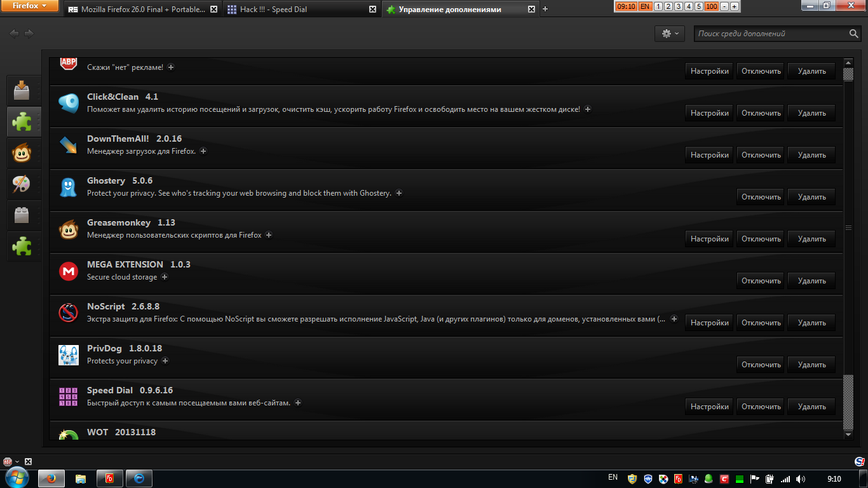Open the green puzzle category below the Plugins brick
Image resolution: width=868 pixels, height=488 pixels.
click(x=24, y=246)
